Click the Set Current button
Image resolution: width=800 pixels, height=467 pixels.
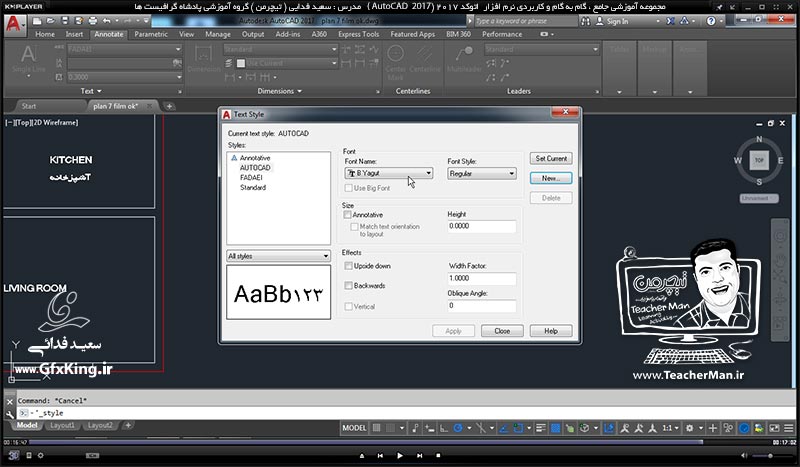tap(551, 158)
